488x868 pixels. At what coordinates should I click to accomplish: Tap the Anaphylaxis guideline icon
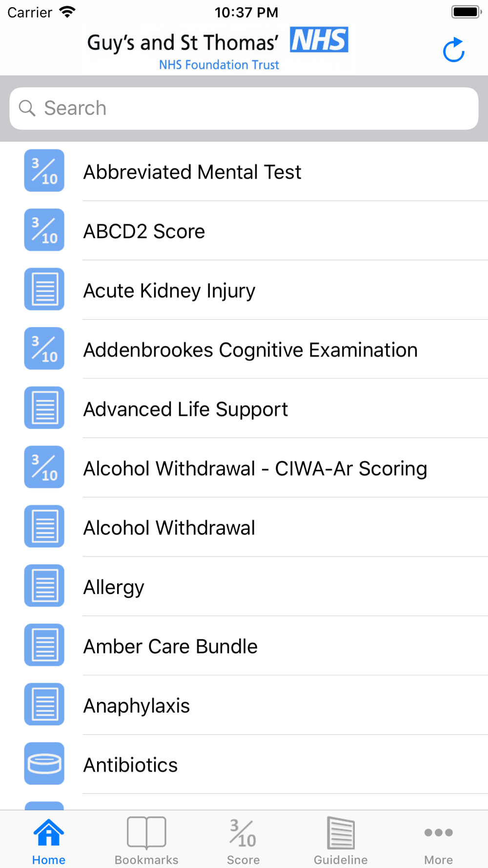44,704
